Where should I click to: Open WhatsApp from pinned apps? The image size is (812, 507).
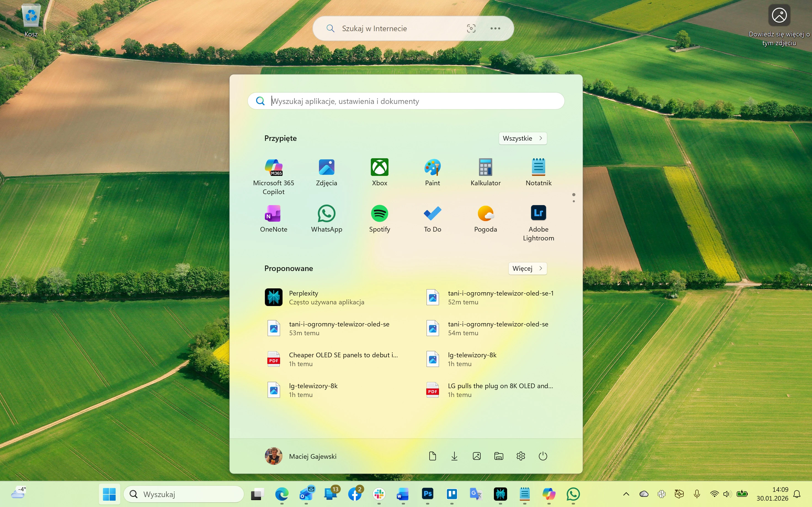(x=326, y=214)
